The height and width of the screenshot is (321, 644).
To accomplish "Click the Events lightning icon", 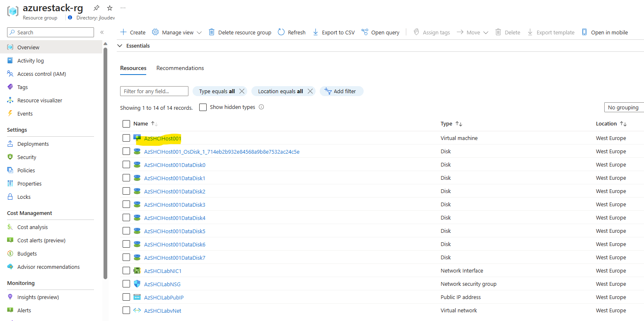I will [10, 113].
